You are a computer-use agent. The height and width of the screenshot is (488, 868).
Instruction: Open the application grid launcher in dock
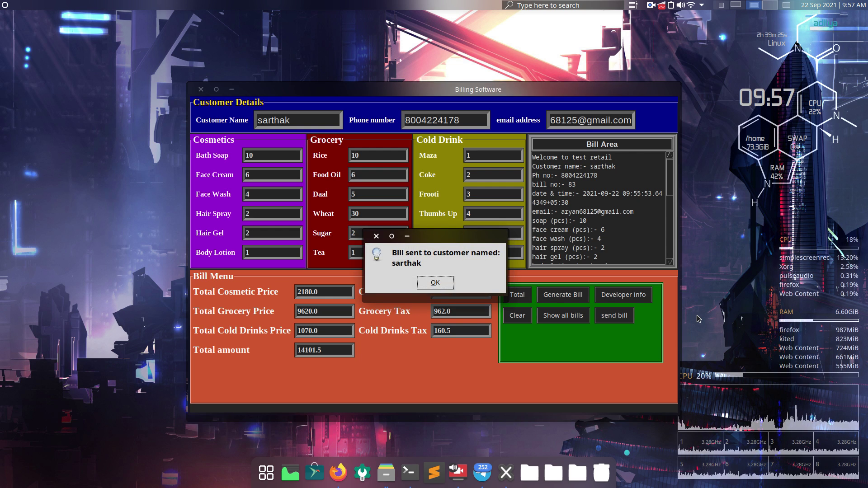(266, 473)
